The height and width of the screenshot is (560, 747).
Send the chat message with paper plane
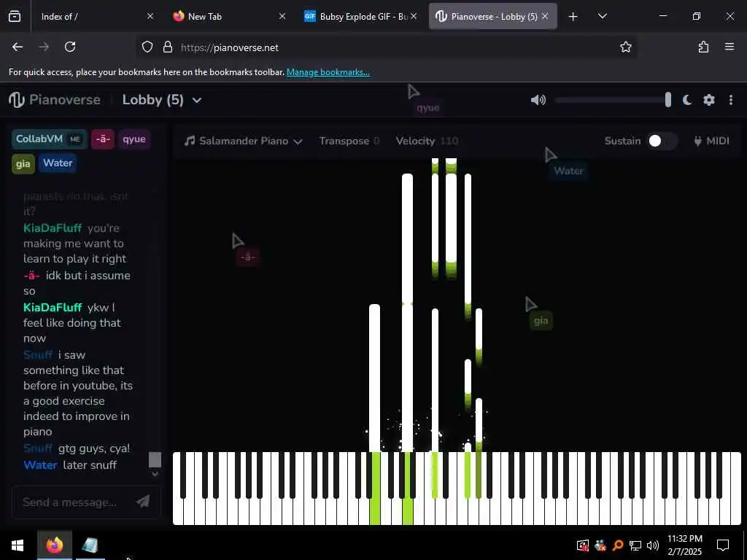[x=143, y=502]
